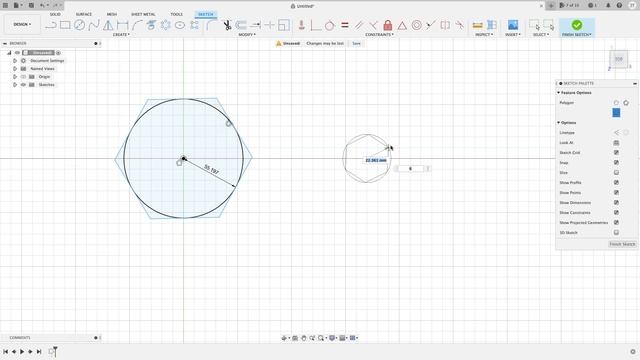Switch to the Sketch tab
640x360 pixels.
[x=205, y=14]
